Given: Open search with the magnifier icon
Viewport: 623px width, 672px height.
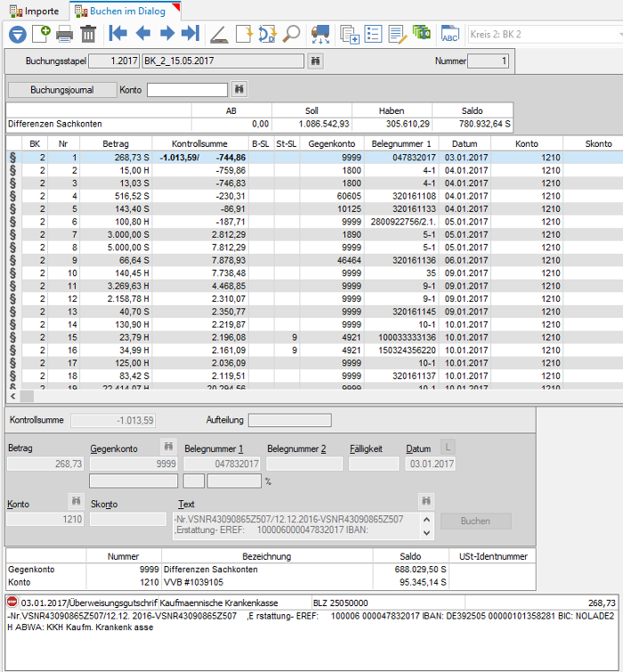Looking at the screenshot, I should click(292, 34).
